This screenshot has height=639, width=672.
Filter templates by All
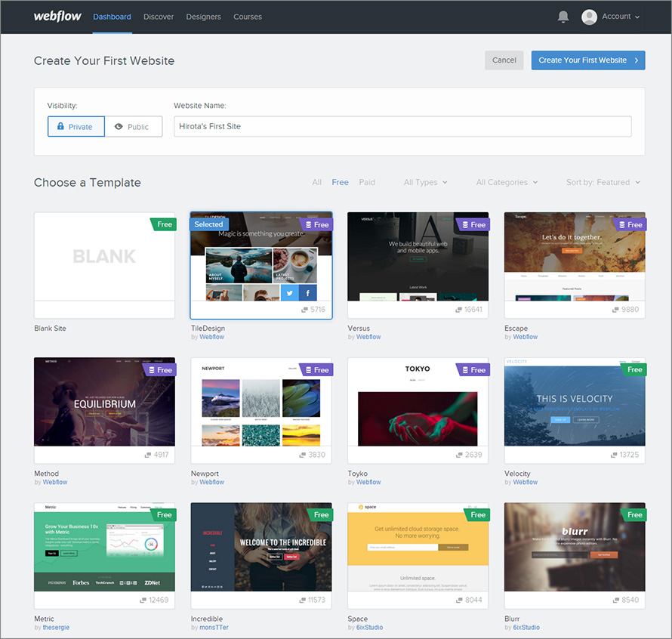tap(316, 182)
